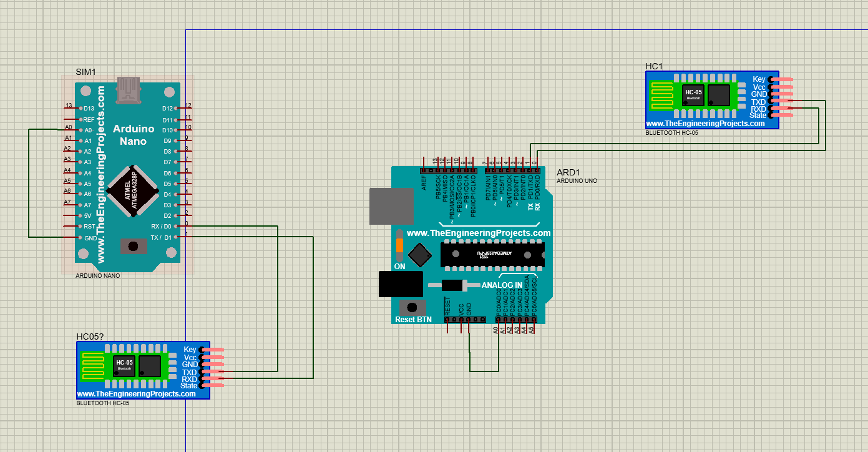Select the diode component left of ANALOG IN
Viewport: 868px width, 452px height.
[453, 285]
